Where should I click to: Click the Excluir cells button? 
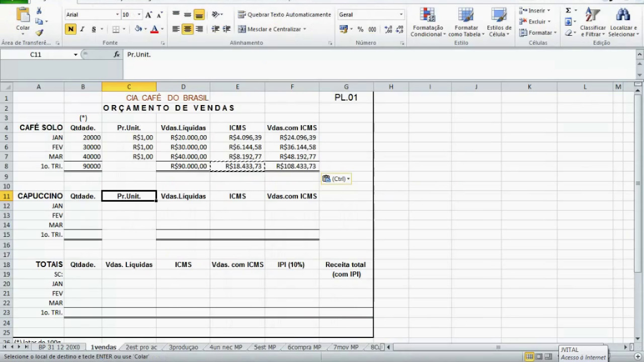[x=535, y=22]
